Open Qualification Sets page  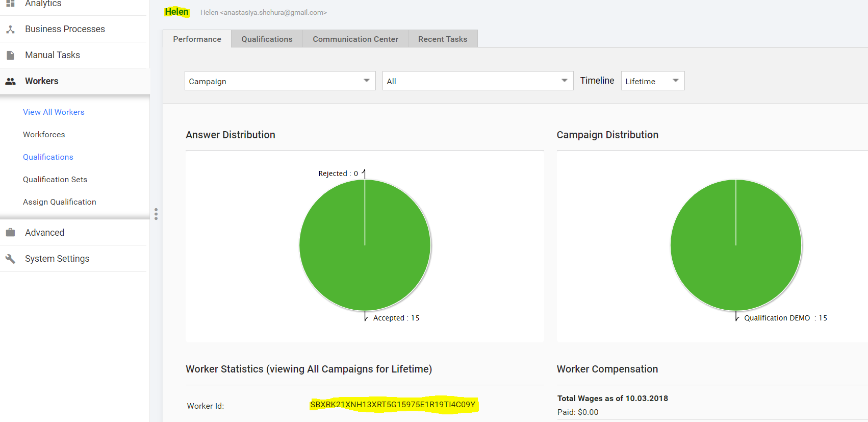click(x=55, y=180)
